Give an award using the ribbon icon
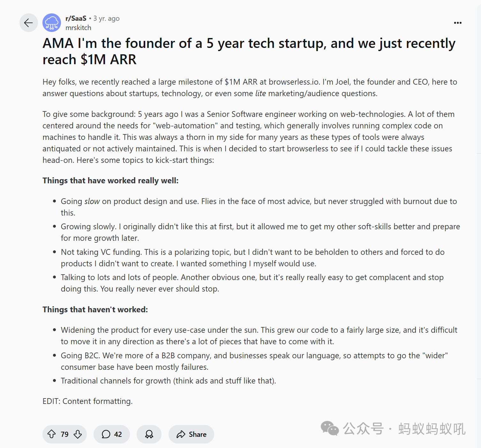This screenshot has height=448, width=481. point(149,434)
